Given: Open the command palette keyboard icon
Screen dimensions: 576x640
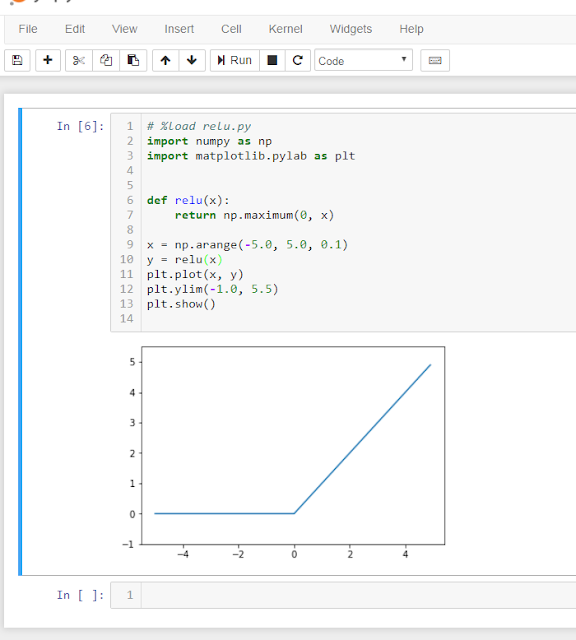Looking at the screenshot, I should tap(435, 60).
